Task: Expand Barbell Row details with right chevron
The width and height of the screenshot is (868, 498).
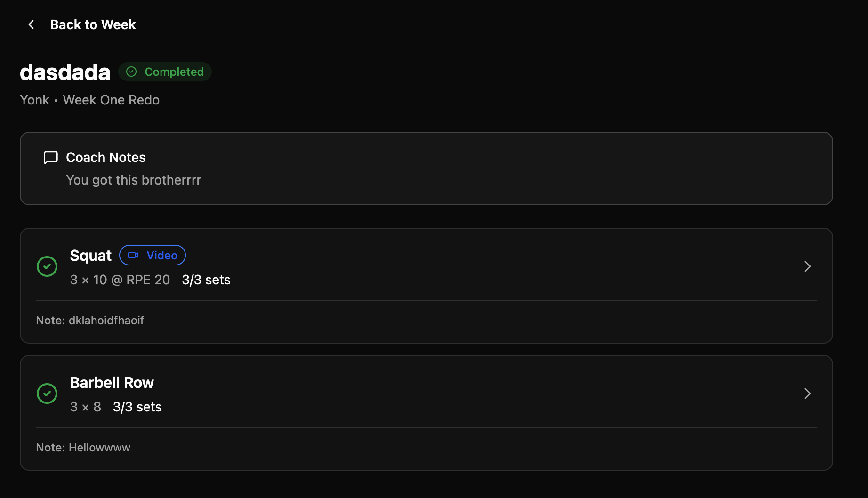Action: (x=807, y=394)
